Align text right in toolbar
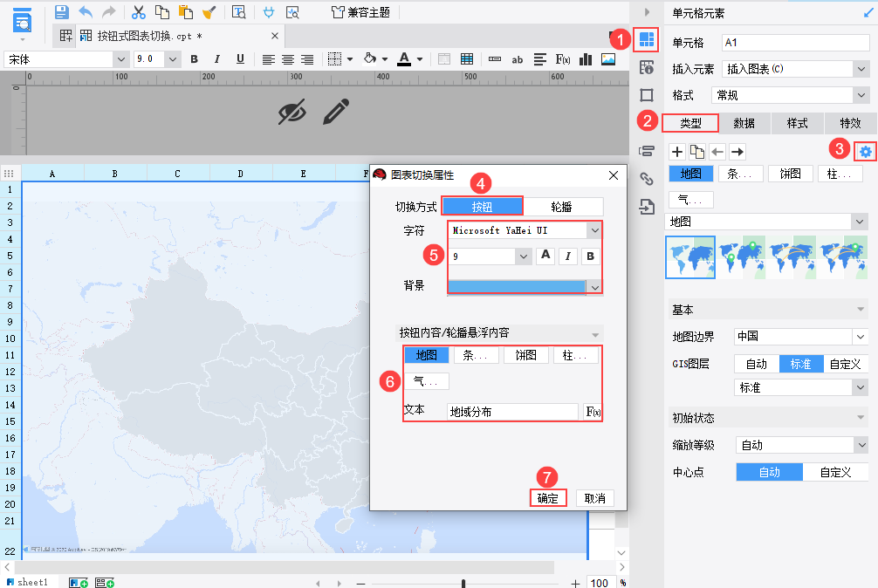This screenshot has width=878, height=588. (307, 59)
